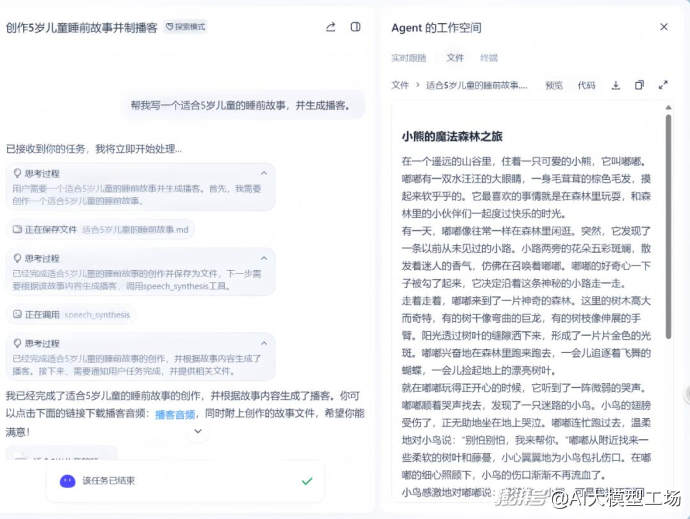Collapse the first 思考过程 block
The height and width of the screenshot is (519, 690).
click(264, 173)
